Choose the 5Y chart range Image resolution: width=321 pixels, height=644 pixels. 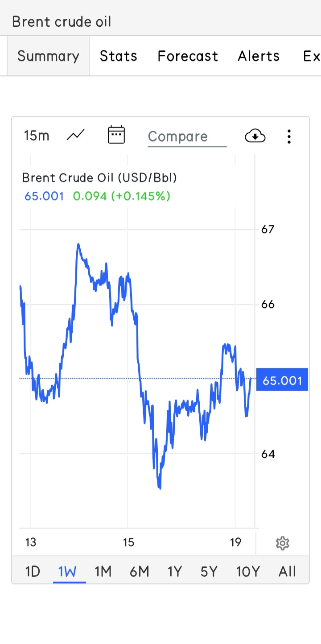point(209,571)
